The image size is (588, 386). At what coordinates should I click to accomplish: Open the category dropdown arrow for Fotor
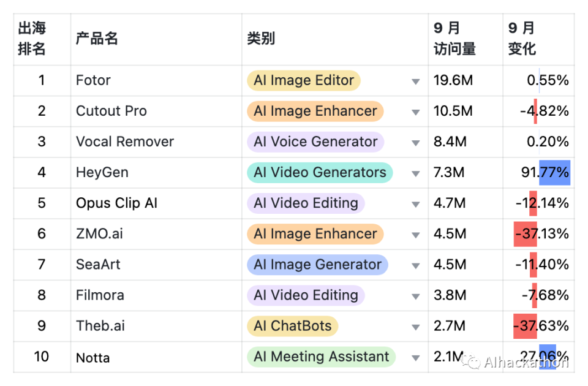pyautogui.click(x=416, y=81)
